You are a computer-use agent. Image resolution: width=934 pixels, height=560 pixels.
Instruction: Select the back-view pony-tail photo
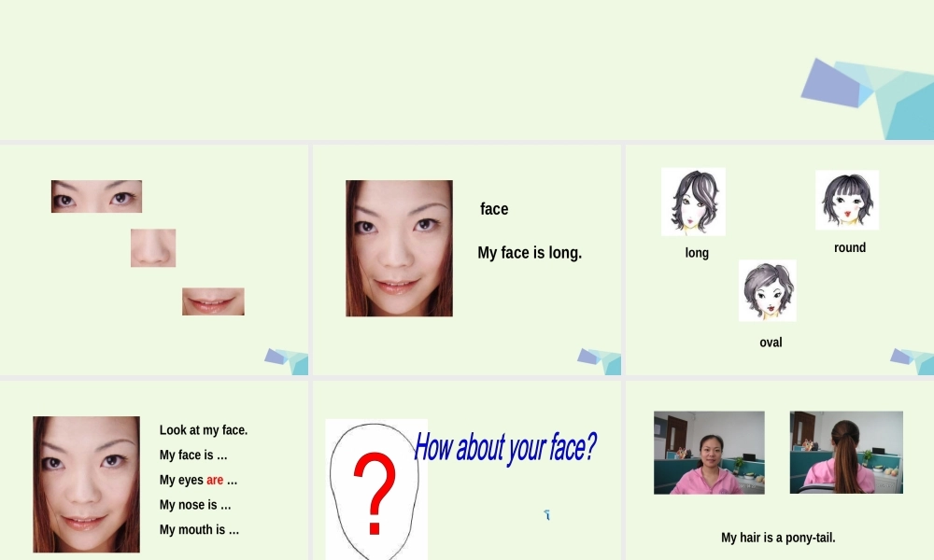point(846,453)
